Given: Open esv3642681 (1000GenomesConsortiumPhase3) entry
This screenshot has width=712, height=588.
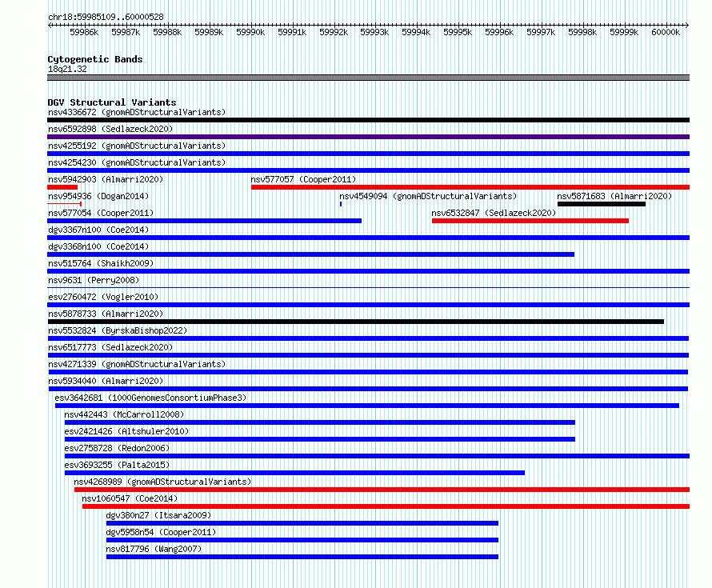Looking at the screenshot, I should (150, 398).
